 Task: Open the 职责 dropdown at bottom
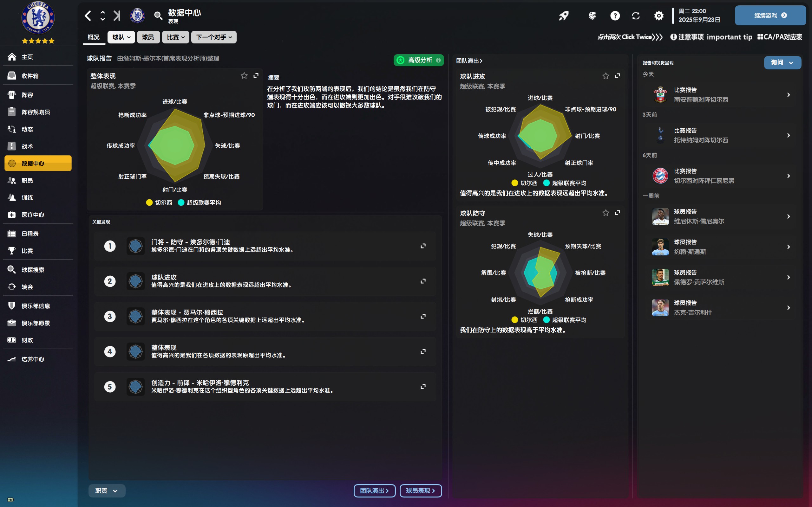[x=107, y=491]
